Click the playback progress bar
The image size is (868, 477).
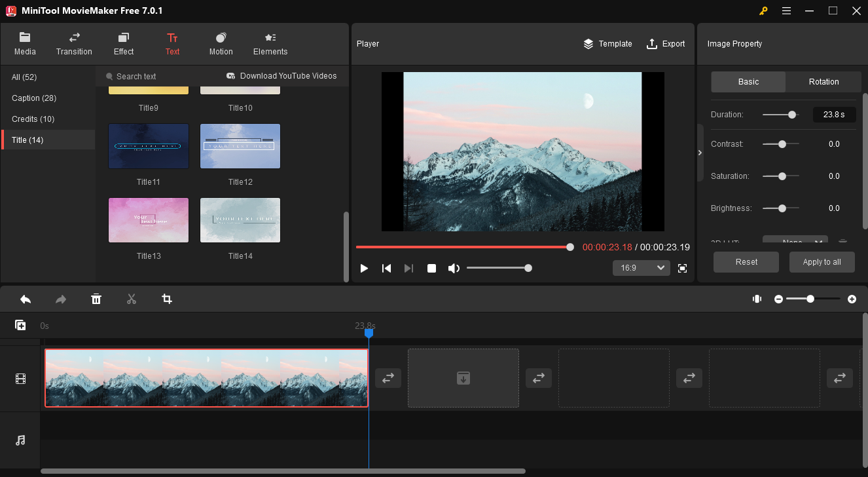tap(465, 247)
